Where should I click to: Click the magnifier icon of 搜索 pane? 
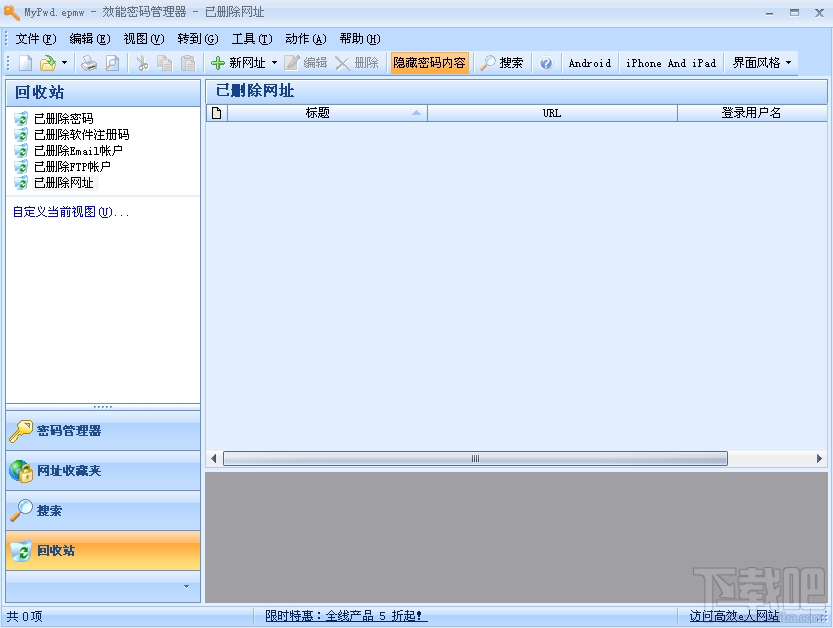pyautogui.click(x=21, y=511)
